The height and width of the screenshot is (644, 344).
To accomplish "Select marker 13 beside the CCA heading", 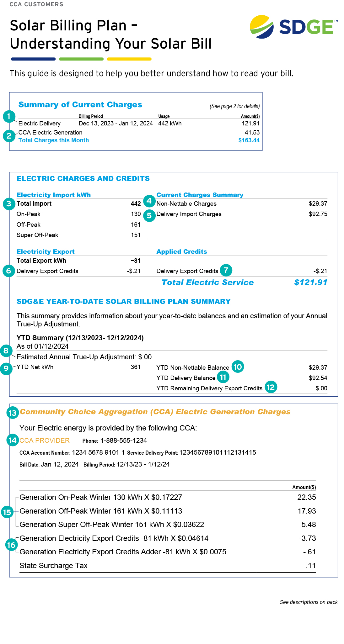I will tap(12, 413).
